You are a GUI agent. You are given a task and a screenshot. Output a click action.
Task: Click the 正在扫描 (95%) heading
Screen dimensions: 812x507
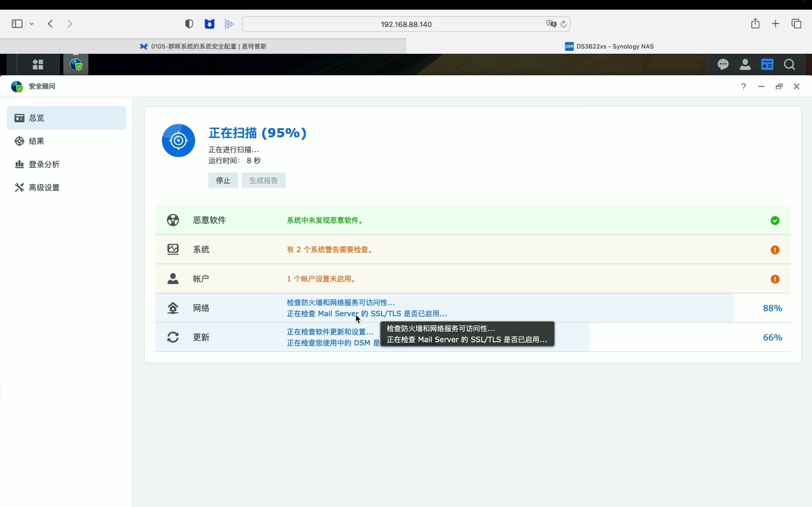click(257, 133)
